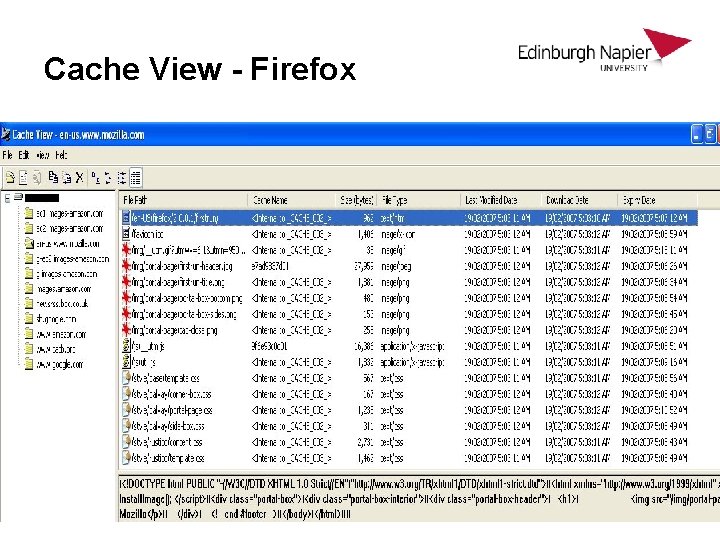Image resolution: width=720 pixels, height=540 pixels.
Task: Select the www.google.com folder
Action: 54,364
